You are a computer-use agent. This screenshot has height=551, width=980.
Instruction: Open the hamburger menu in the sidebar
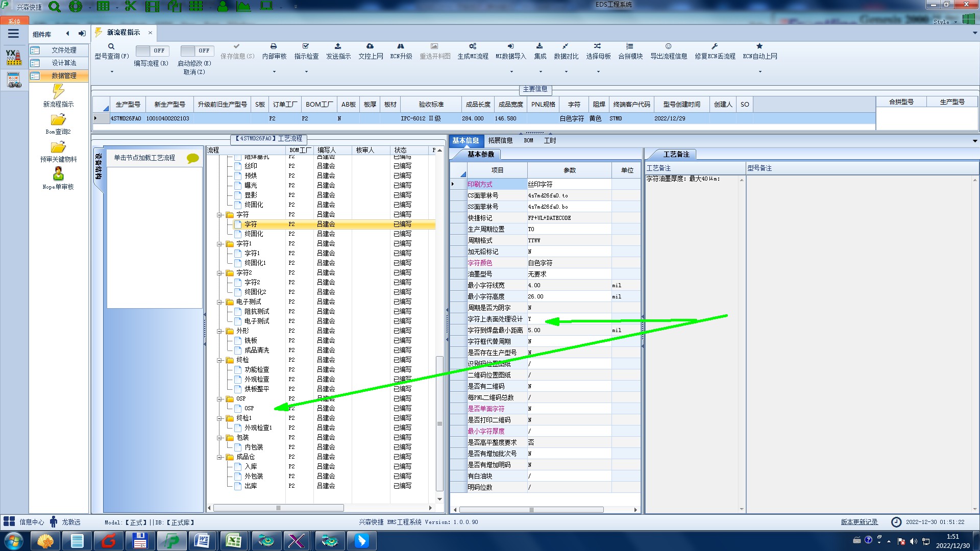[13, 34]
